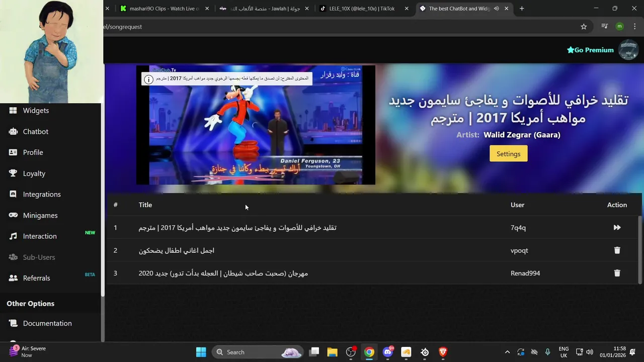Open Steam from the taskbar
This screenshot has width=644, height=362.
[425, 352]
